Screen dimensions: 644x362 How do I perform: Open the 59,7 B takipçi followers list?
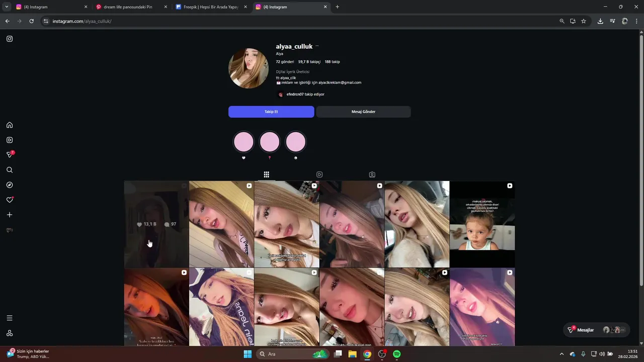coord(309,62)
